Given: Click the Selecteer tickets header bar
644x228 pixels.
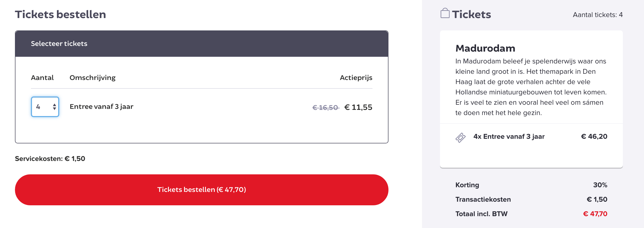Looking at the screenshot, I should (x=201, y=44).
